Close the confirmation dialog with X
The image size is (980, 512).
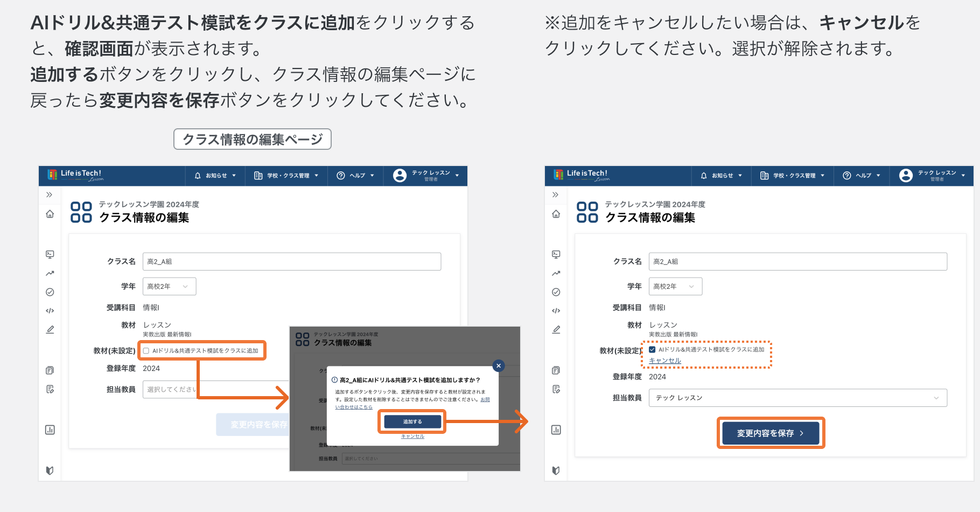tap(499, 365)
